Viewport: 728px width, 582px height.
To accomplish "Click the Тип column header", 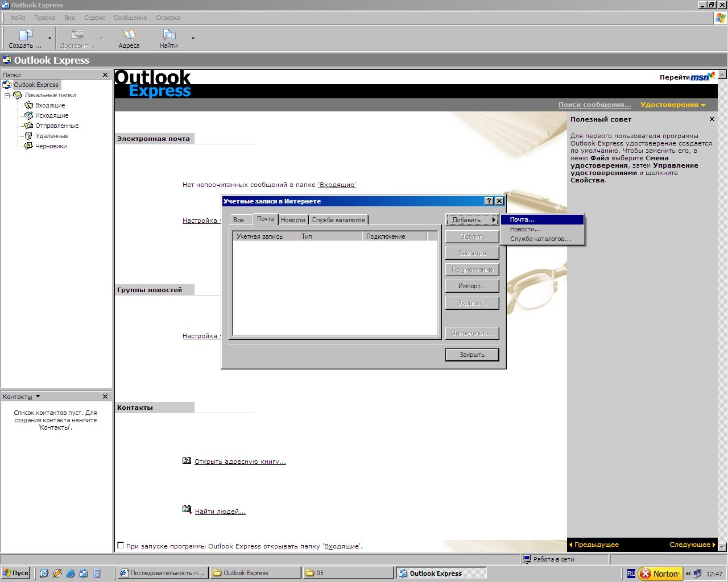I will 330,236.
